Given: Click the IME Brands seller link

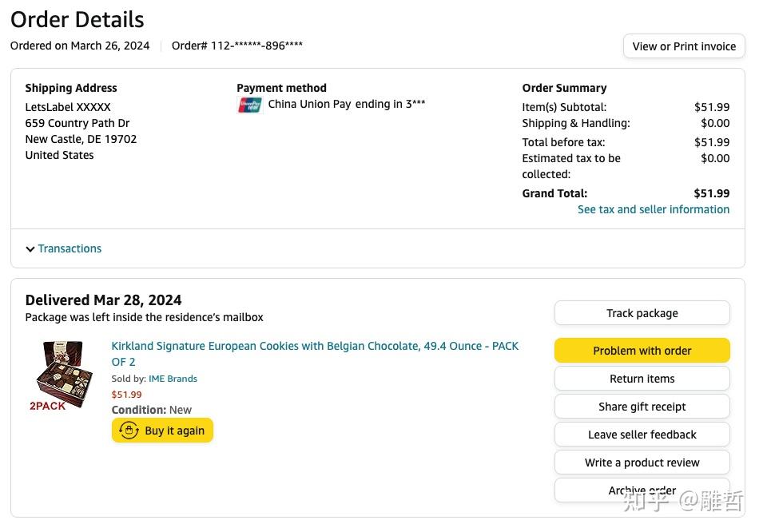Looking at the screenshot, I should coord(173,379).
